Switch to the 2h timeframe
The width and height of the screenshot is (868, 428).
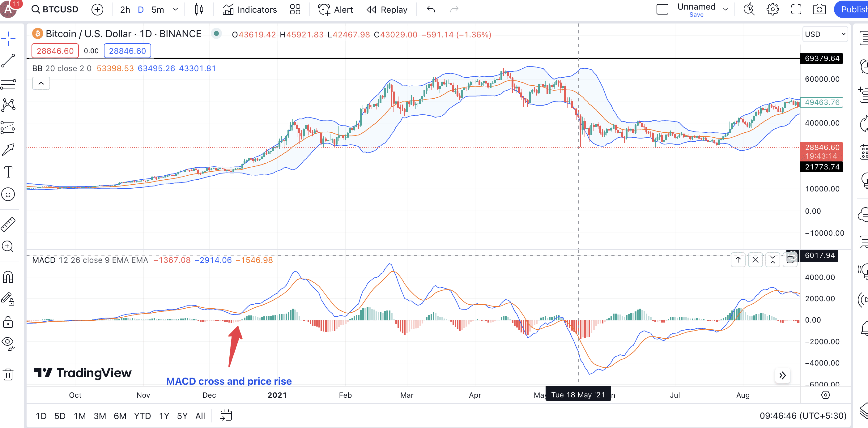pos(125,10)
